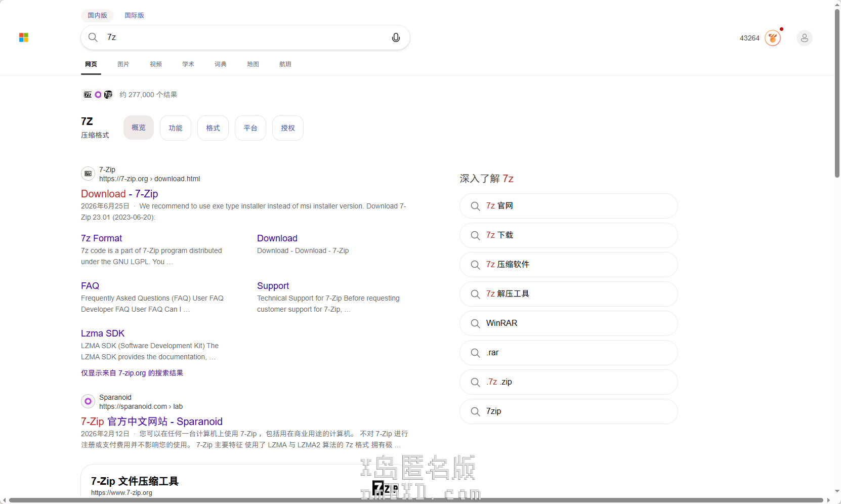Image resolution: width=841 pixels, height=504 pixels.
Task: Open the FAQ sublink
Action: tap(90, 286)
